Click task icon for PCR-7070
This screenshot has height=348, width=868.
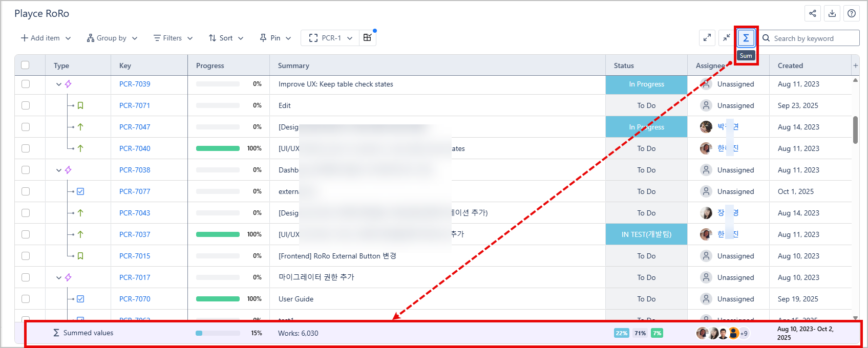80,299
